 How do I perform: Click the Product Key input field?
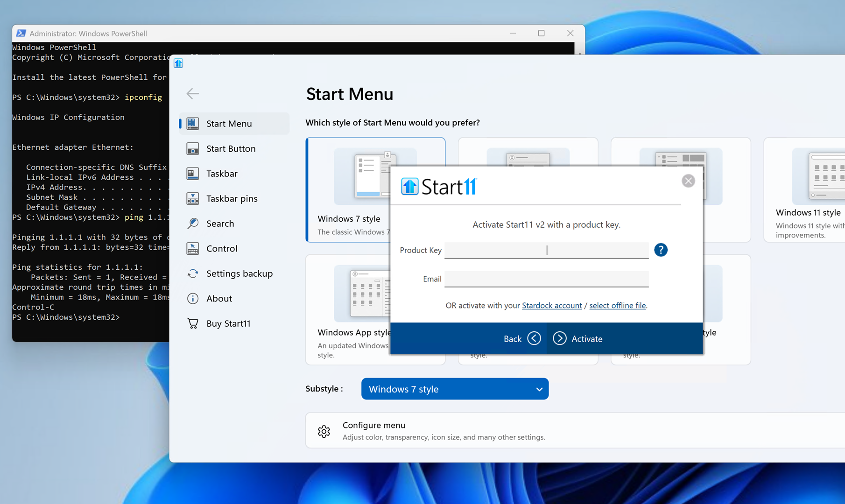[546, 250]
